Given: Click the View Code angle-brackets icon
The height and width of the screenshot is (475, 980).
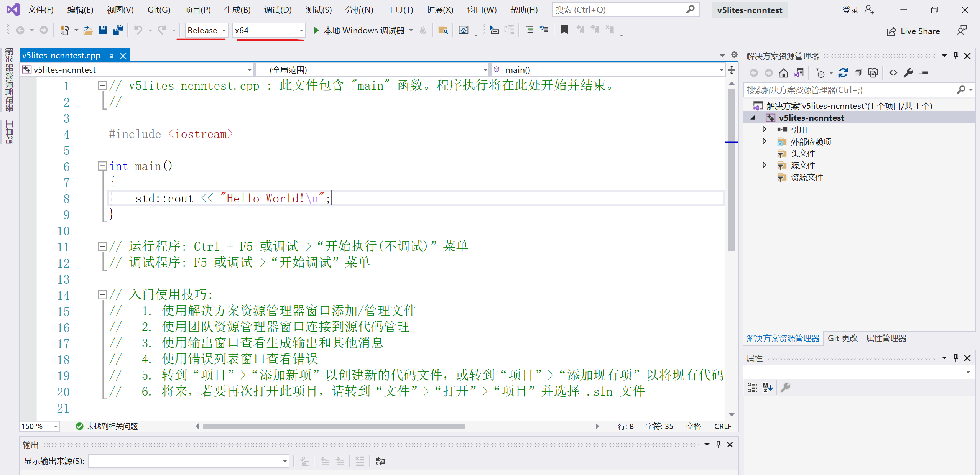Looking at the screenshot, I should pos(893,73).
